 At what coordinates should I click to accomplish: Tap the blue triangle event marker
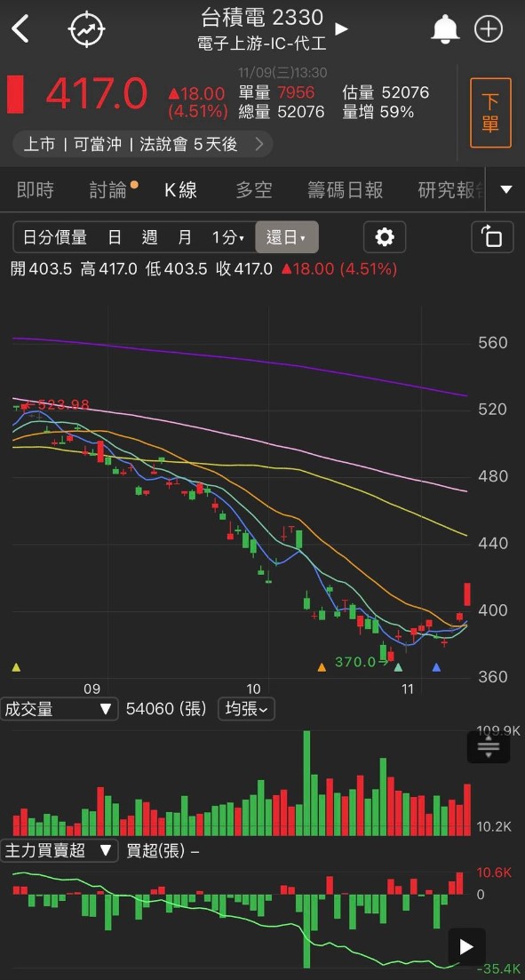[436, 667]
